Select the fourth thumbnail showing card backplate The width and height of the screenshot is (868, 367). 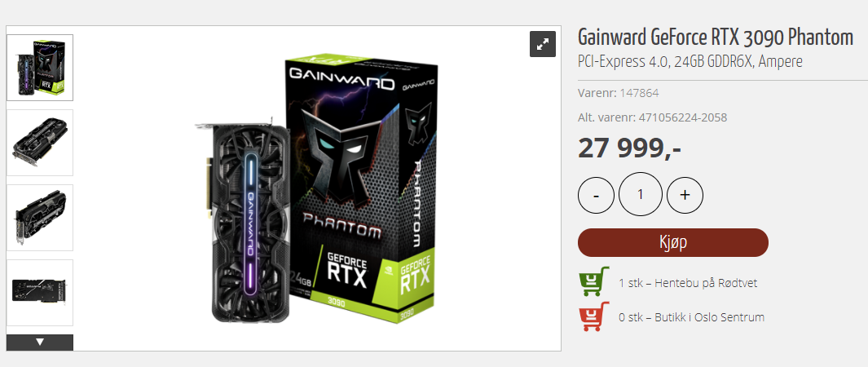(40, 293)
